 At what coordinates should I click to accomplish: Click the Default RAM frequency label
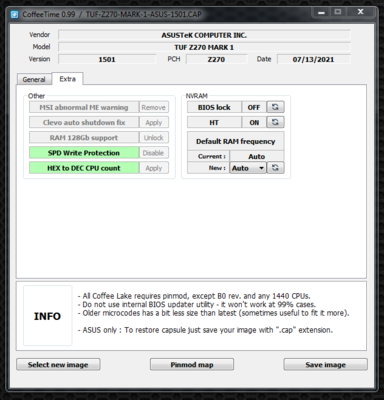tap(236, 141)
